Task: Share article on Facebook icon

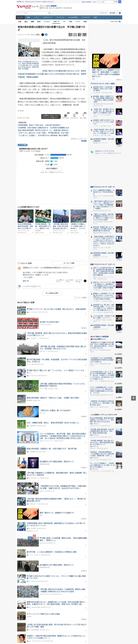Action: pos(46,35)
